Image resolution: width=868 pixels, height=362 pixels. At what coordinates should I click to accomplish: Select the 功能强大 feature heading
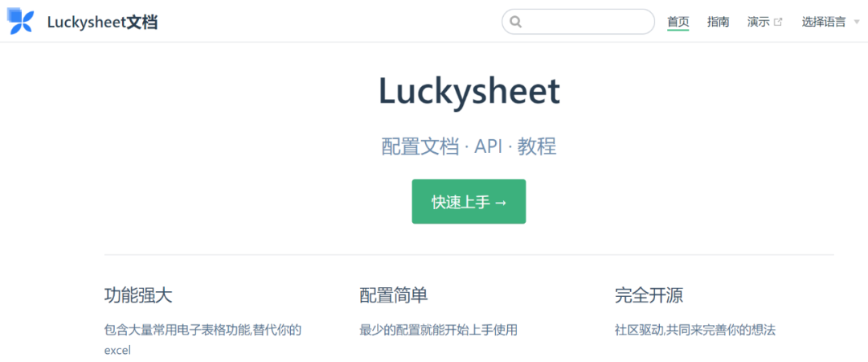[138, 295]
